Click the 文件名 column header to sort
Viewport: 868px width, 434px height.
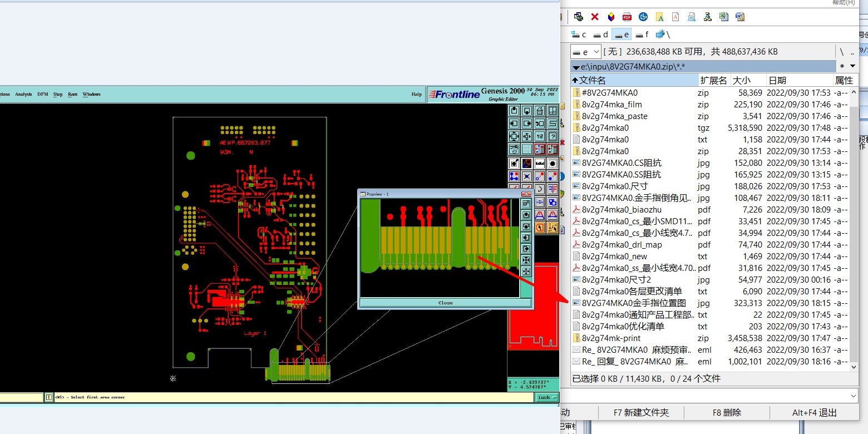point(634,80)
